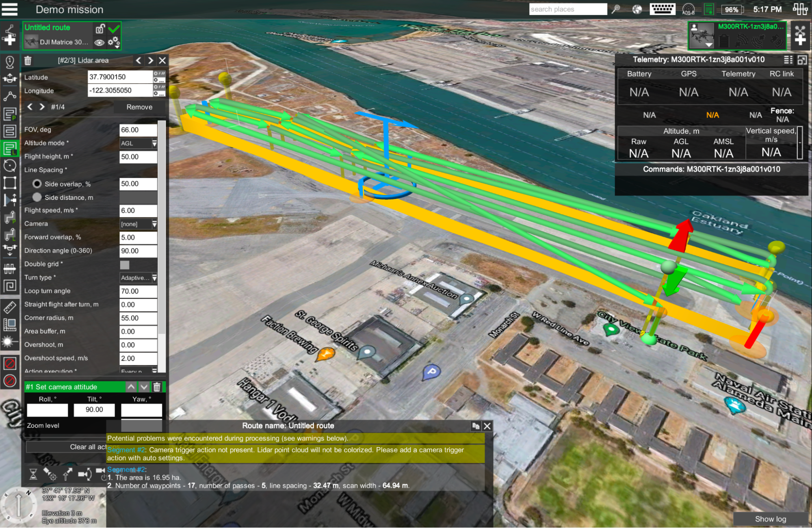Open telemetry list layout icon
This screenshot has height=528, width=812.
pyautogui.click(x=788, y=60)
